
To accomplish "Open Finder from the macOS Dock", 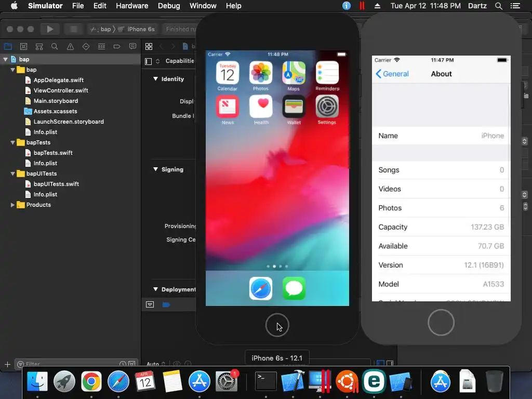I will tap(37, 381).
